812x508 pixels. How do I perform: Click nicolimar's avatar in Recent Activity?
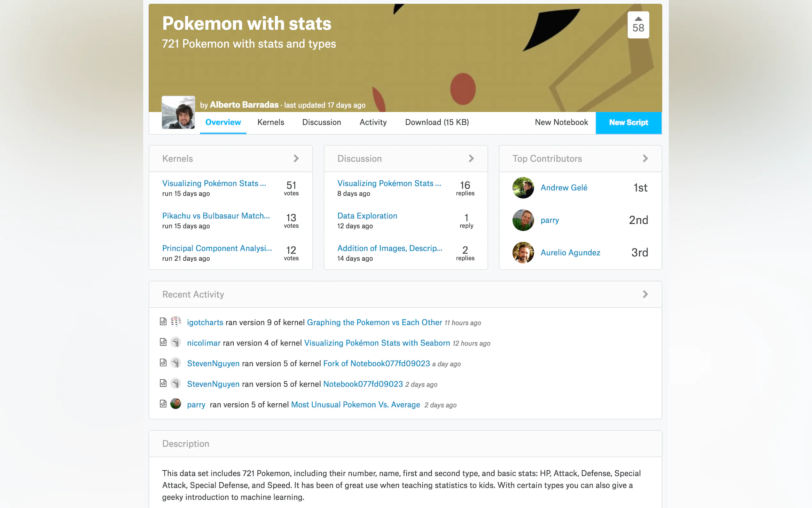[x=176, y=342]
